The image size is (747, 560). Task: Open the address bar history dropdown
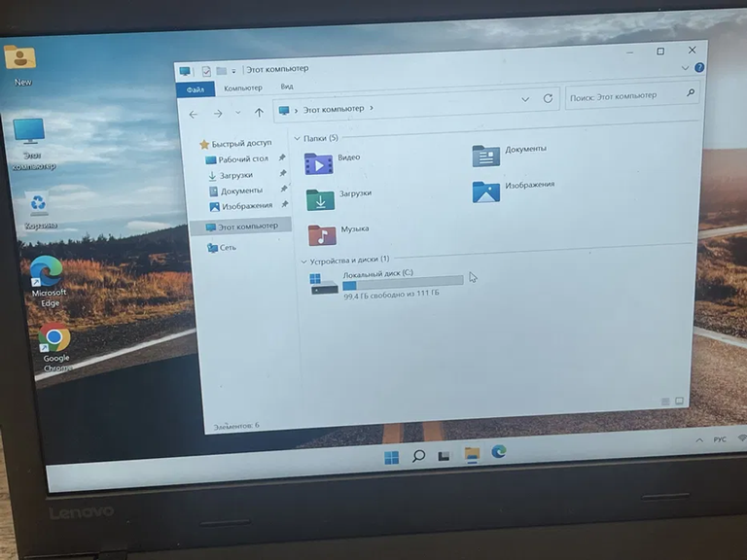tap(525, 99)
